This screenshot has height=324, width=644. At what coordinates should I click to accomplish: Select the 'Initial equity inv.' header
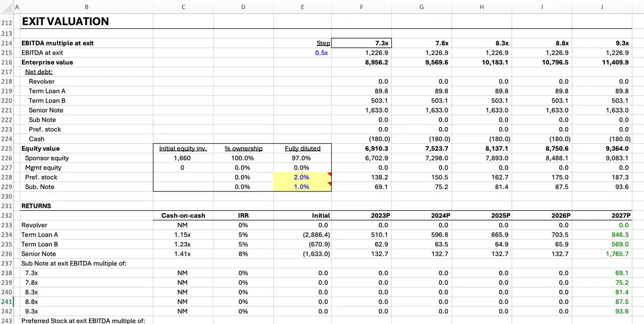click(x=183, y=149)
